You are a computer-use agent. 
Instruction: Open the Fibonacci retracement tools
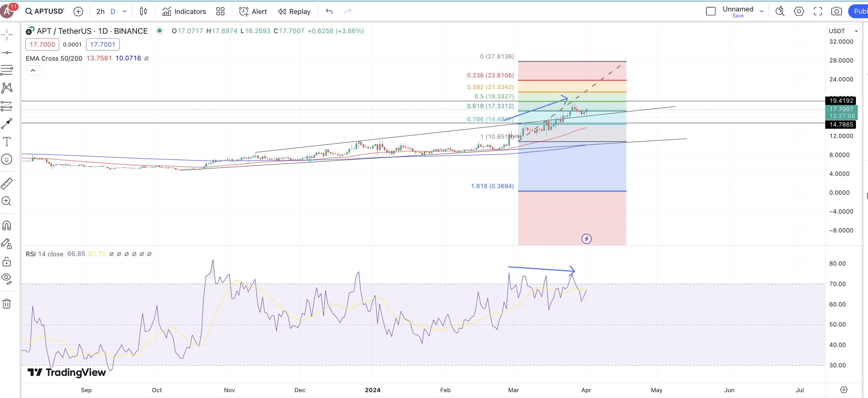[x=7, y=70]
